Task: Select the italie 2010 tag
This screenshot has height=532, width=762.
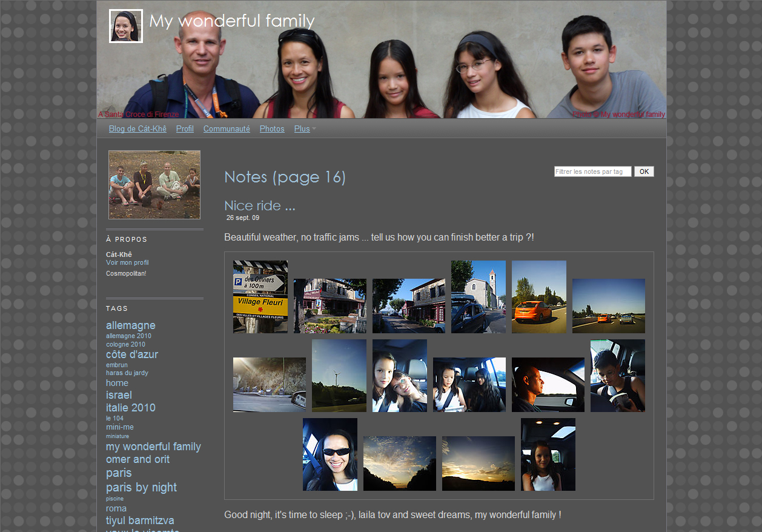Action: point(131,408)
